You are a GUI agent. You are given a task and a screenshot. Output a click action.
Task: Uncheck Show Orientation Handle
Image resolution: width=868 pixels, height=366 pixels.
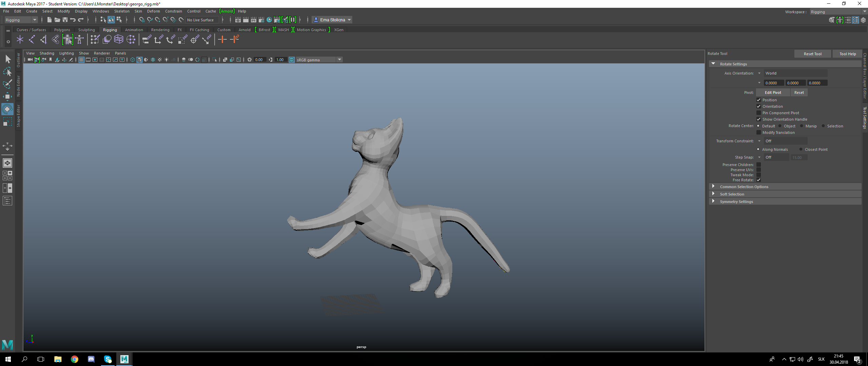point(758,119)
